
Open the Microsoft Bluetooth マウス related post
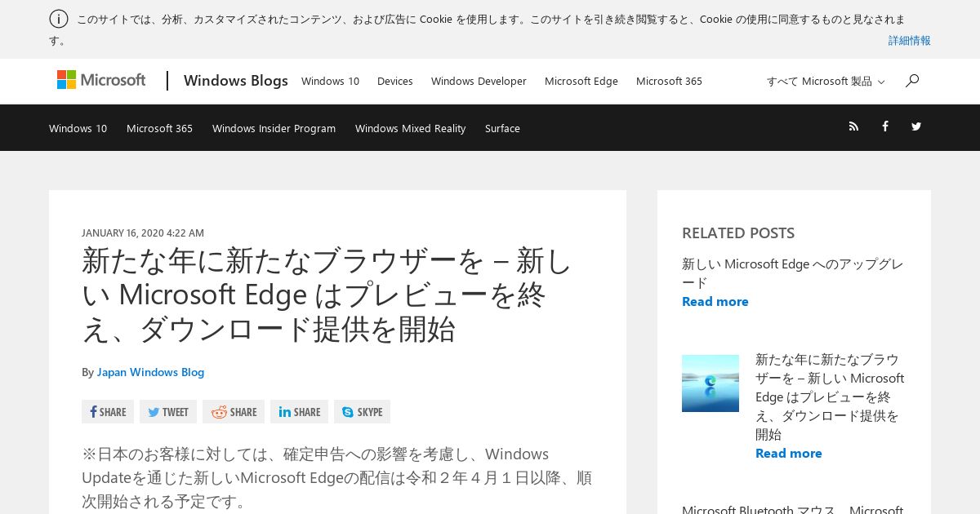coord(792,509)
